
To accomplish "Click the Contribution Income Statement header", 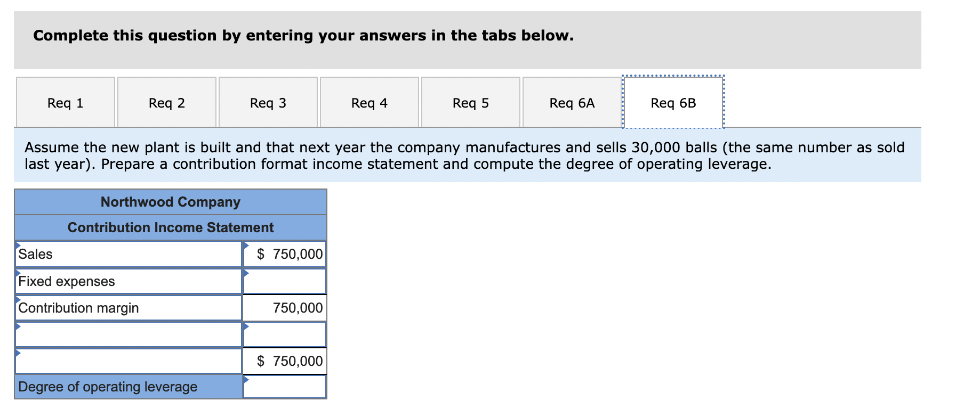I will [171, 227].
